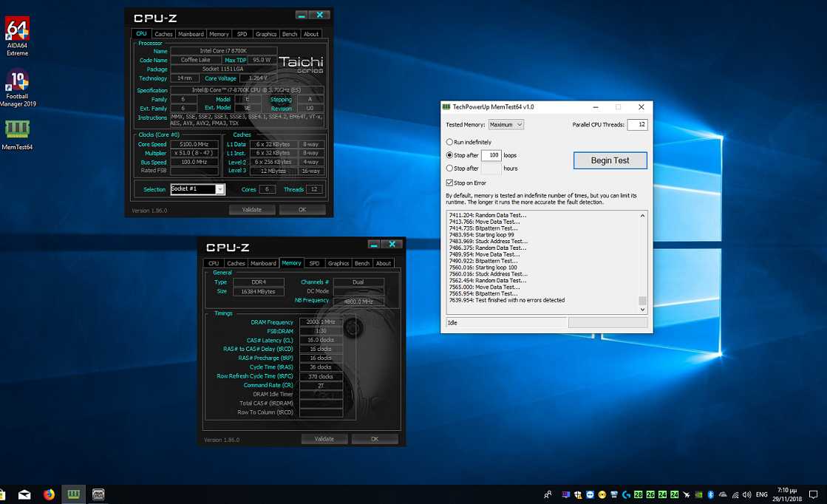Screen dimensions: 827x504
Task: Open the Logitech G tray icon
Action: [x=626, y=494]
